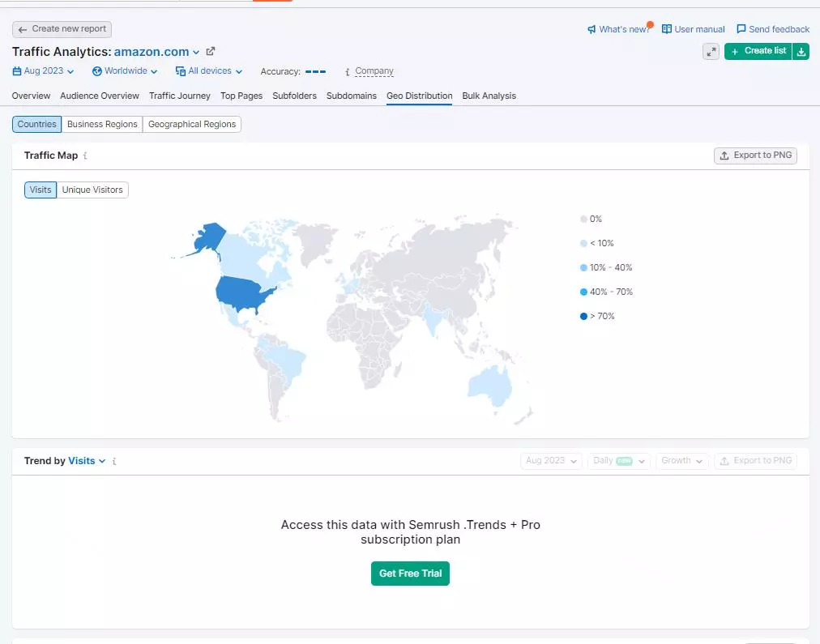Viewport: 820px width, 644px height.
Task: Click the Accuracy dashes indicator
Action: click(x=315, y=71)
